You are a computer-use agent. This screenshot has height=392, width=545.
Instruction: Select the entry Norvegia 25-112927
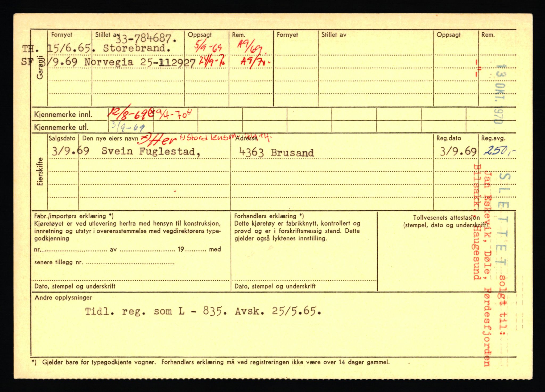[x=140, y=62]
